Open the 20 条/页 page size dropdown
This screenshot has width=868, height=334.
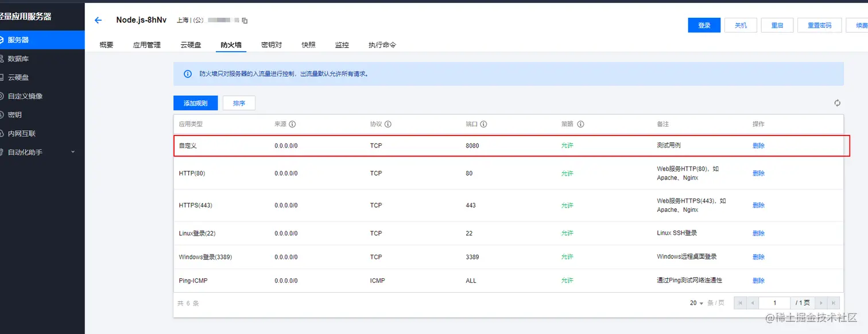[x=697, y=303]
